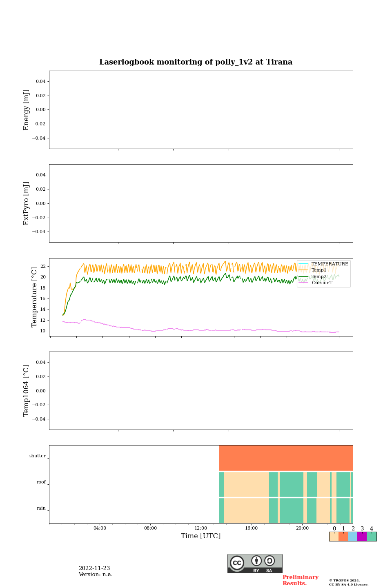Click the 18 tick on Temperature axis
Viewport: 392px width, 588px height.
click(43, 288)
